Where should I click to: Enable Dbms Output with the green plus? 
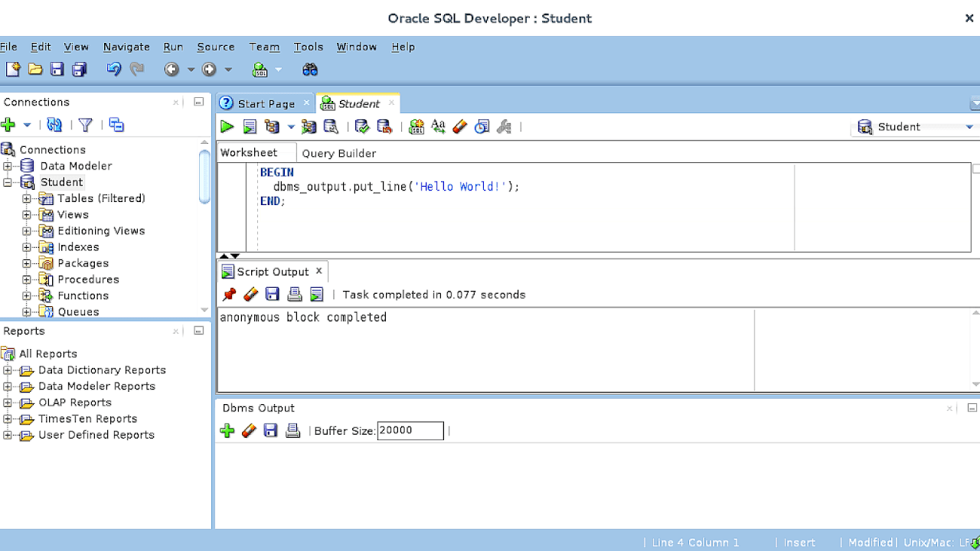(x=227, y=431)
